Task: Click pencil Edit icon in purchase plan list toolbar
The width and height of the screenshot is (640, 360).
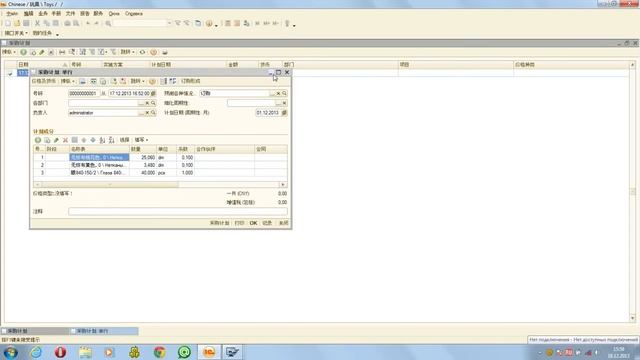Action: 42,52
